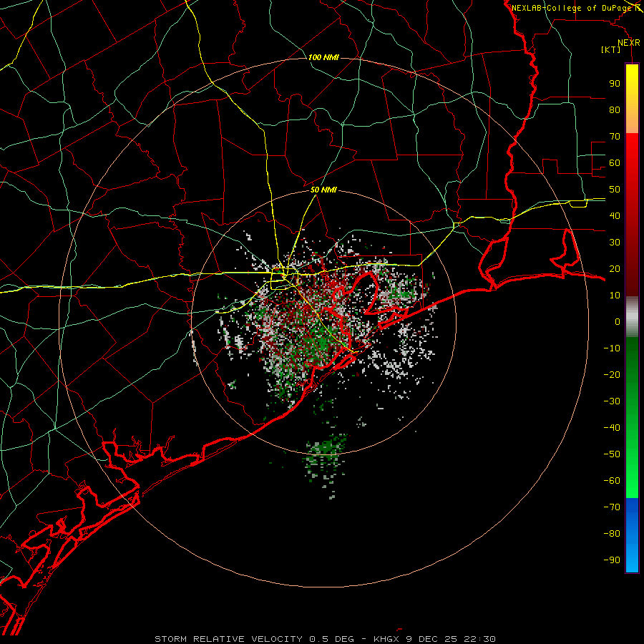Click the 30 value on velocity scale
Viewport: 644px width, 644px height.
click(615, 243)
